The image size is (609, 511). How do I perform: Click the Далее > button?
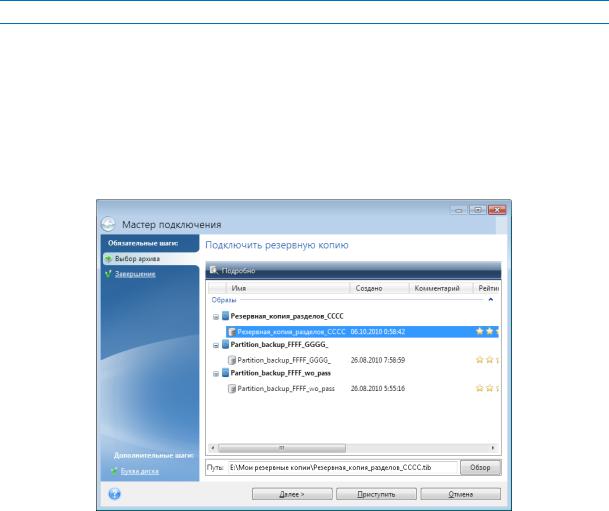coord(292,494)
